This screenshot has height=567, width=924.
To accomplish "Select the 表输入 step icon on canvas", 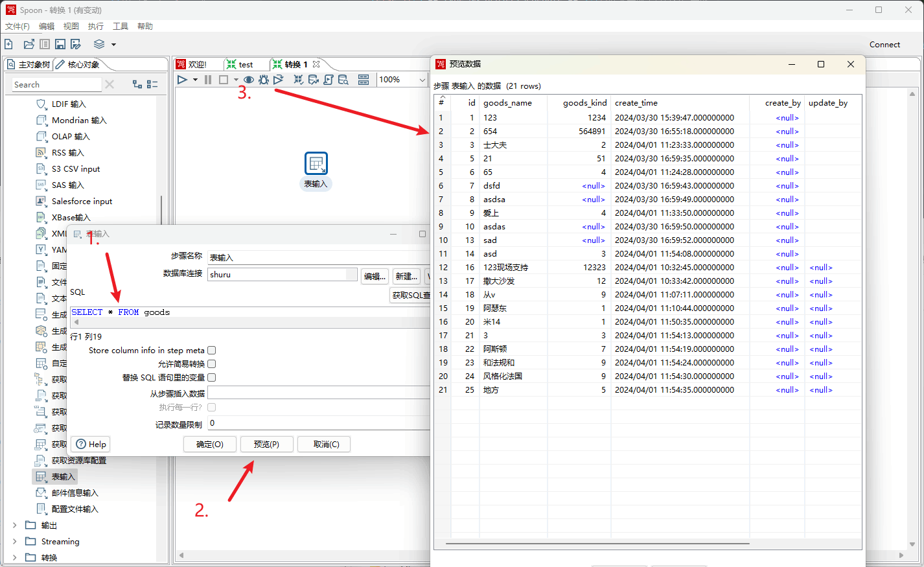I will coord(316,163).
